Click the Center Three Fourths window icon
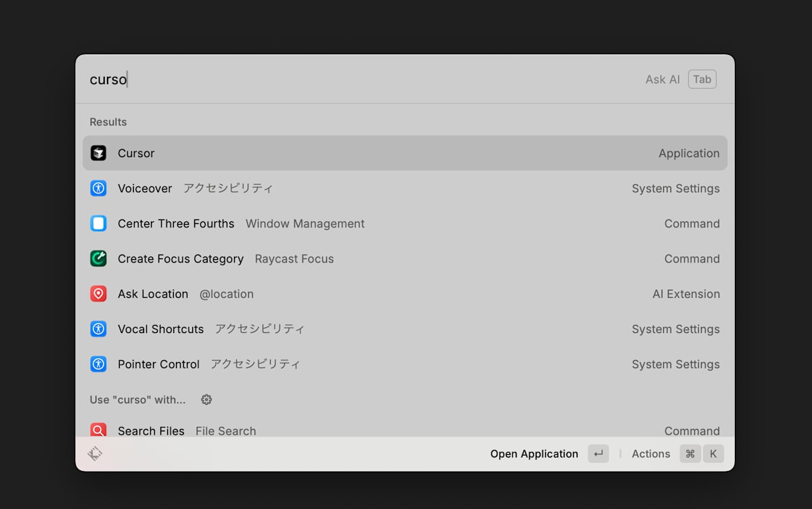Viewport: 812px width, 509px height. pos(99,223)
